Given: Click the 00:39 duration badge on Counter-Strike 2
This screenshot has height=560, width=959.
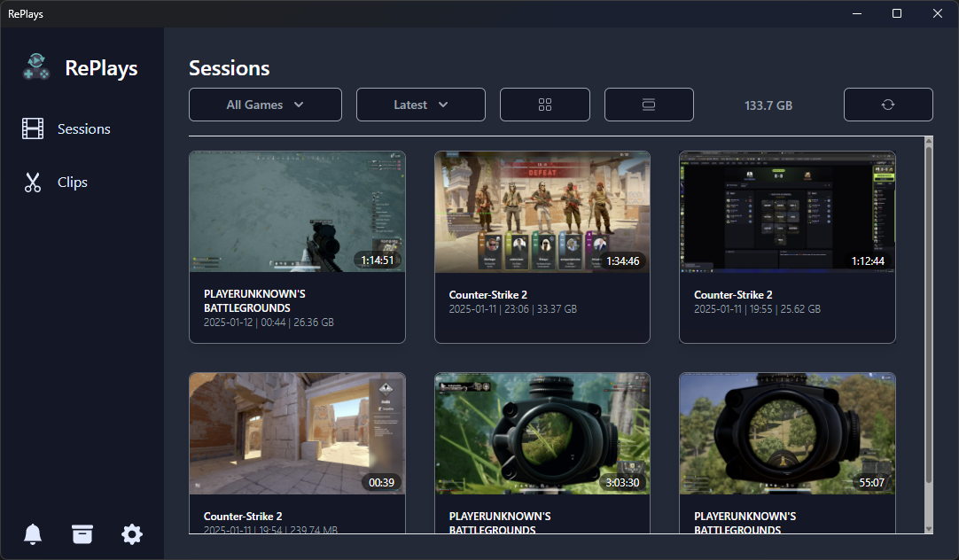Looking at the screenshot, I should click(x=383, y=482).
